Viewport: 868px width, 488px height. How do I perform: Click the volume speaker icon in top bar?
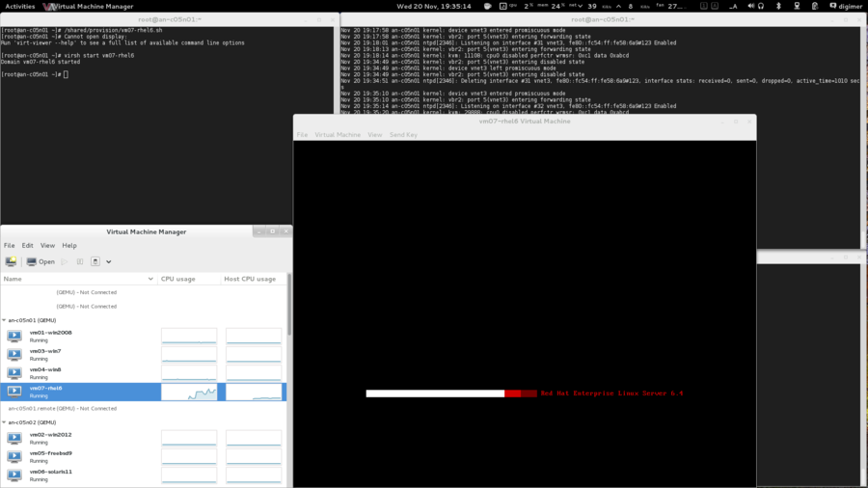coord(750,6)
